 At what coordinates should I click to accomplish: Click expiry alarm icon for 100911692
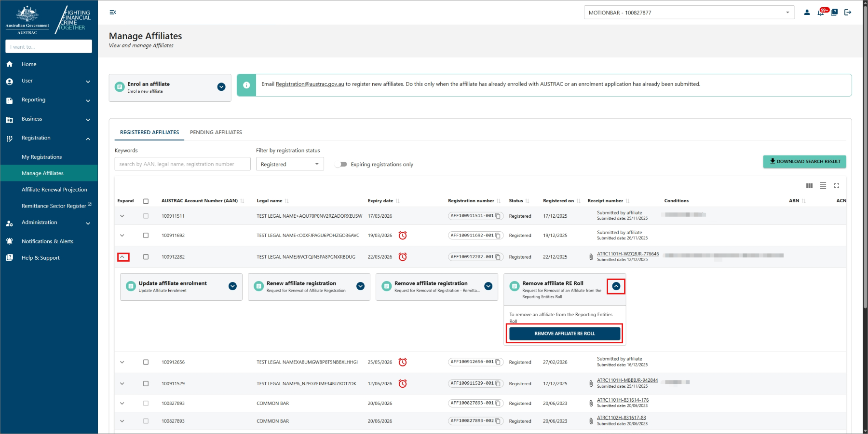coord(403,236)
